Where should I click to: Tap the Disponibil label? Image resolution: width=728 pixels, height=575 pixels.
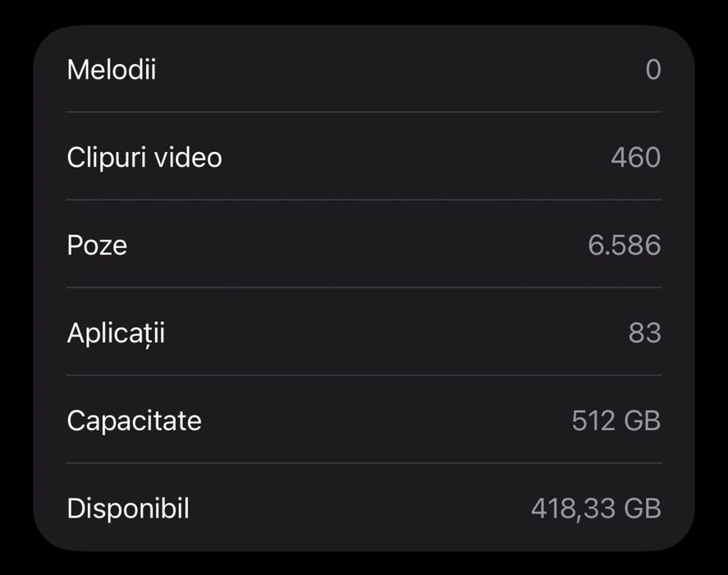[x=128, y=508]
